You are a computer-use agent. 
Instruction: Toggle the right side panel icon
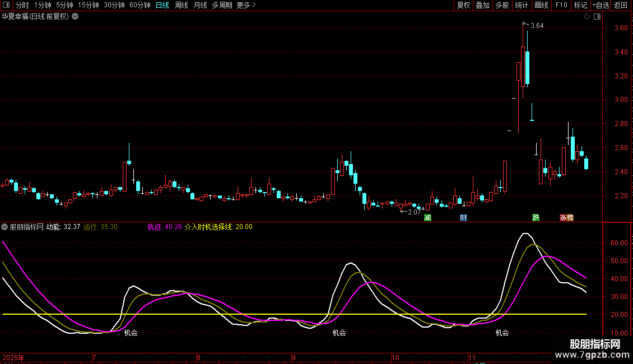[597, 17]
